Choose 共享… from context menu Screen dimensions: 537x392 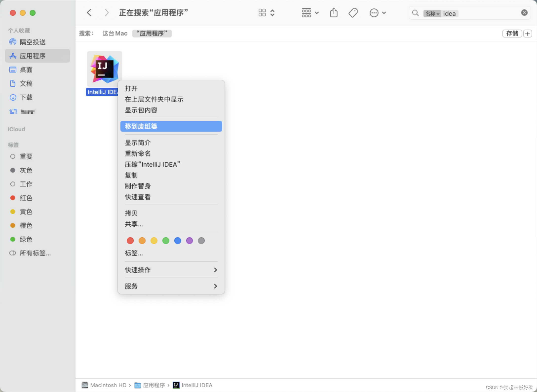[171, 224]
